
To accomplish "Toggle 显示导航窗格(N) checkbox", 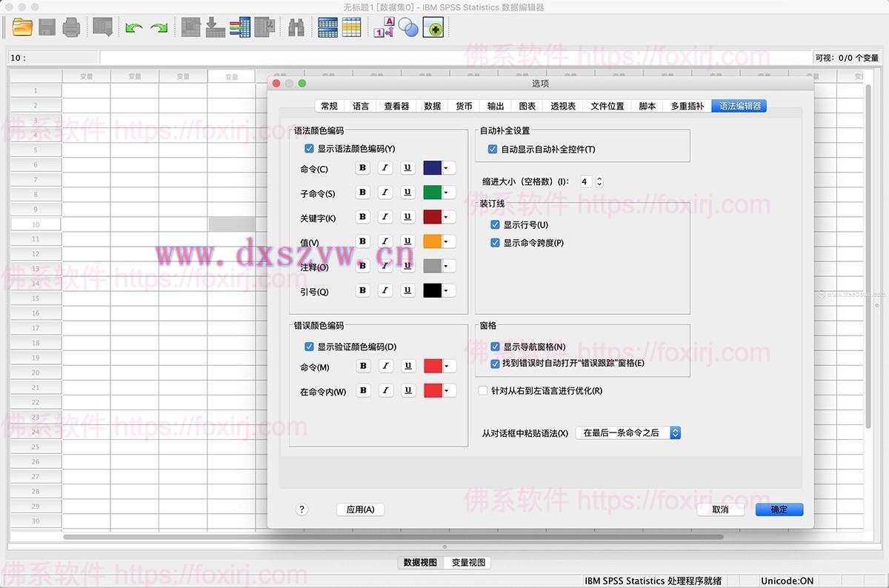I will coord(496,347).
